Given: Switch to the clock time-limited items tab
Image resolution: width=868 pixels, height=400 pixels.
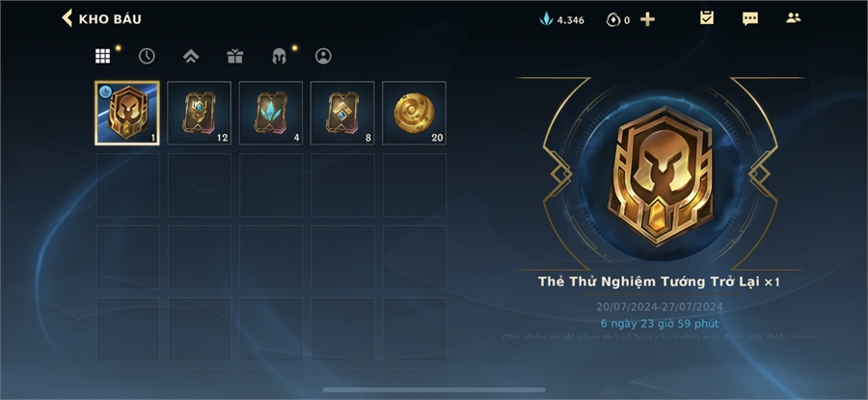Looking at the screenshot, I should [x=147, y=56].
